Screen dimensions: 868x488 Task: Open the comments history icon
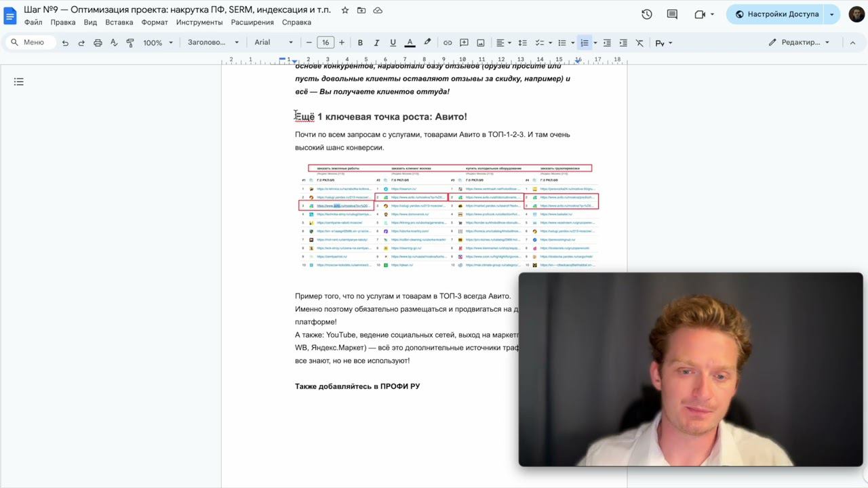(x=672, y=14)
